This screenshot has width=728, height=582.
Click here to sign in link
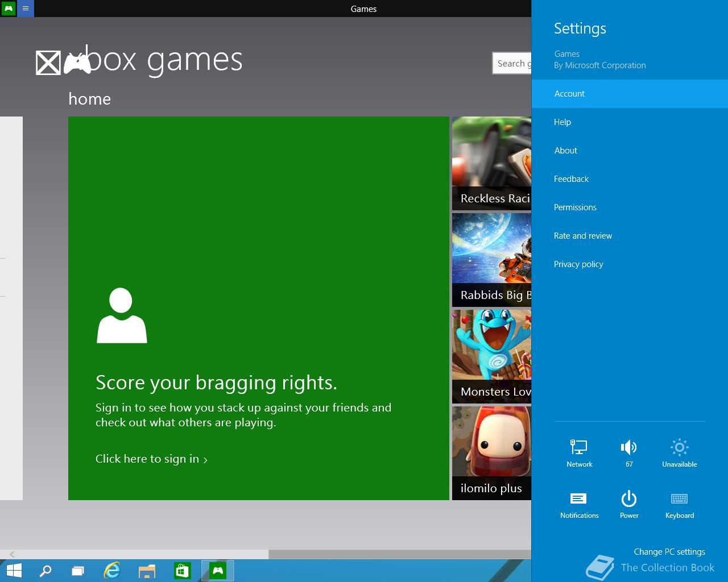tap(151, 459)
